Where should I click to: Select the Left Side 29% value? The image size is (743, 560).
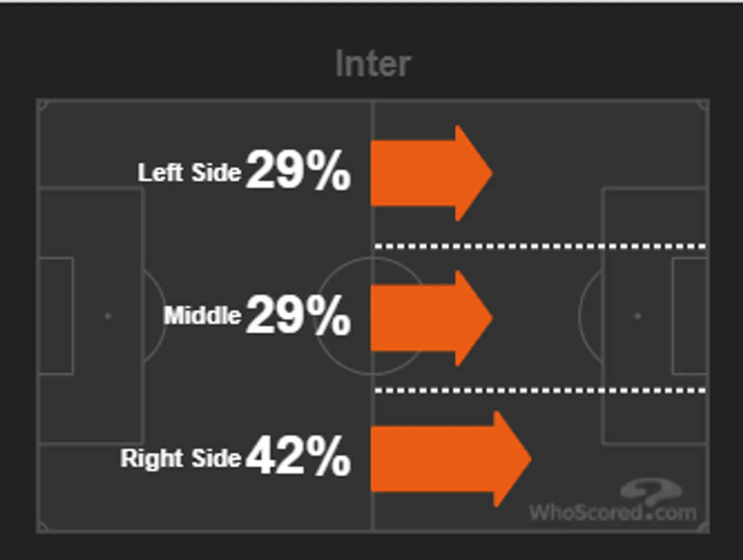(298, 170)
